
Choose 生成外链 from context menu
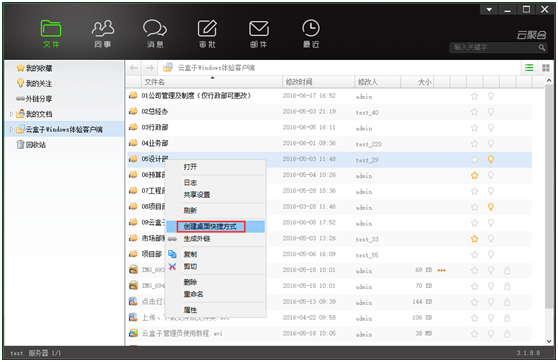pyautogui.click(x=197, y=239)
